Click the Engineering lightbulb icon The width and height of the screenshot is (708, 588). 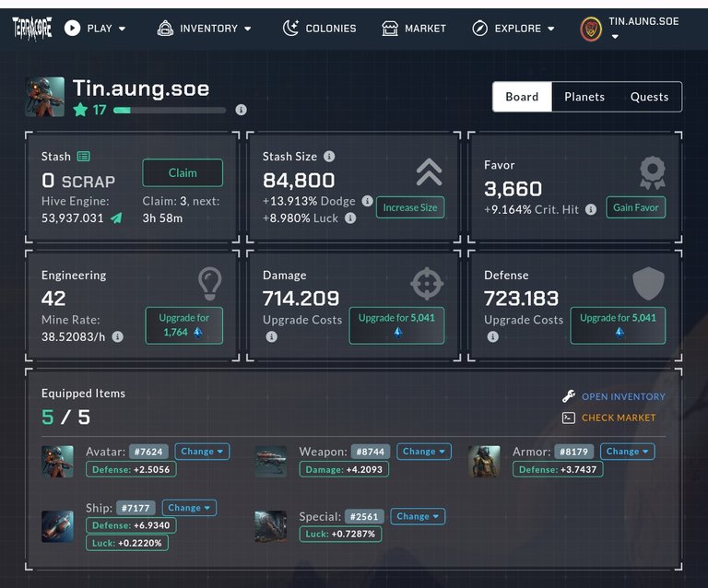click(x=210, y=283)
